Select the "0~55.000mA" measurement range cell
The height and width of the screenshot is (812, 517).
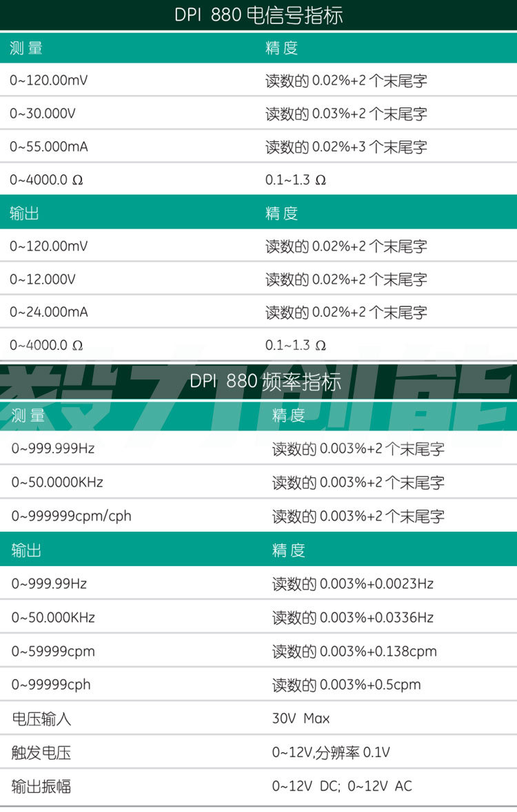click(49, 147)
